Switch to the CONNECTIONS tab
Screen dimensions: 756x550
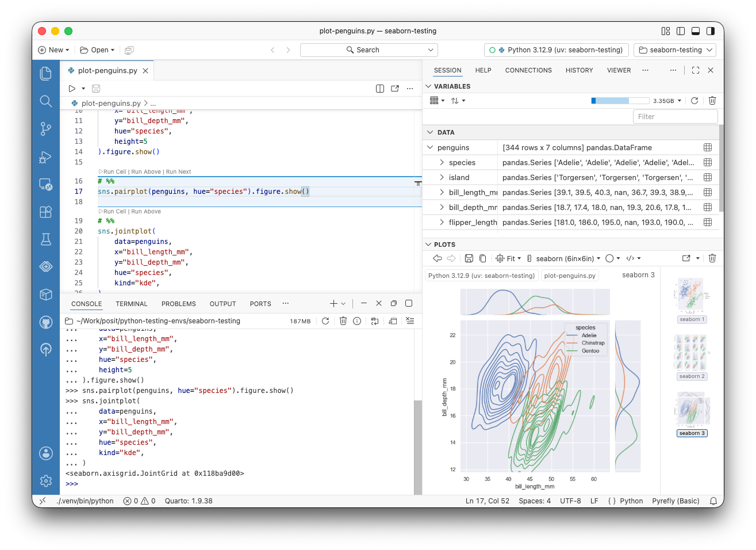point(528,70)
